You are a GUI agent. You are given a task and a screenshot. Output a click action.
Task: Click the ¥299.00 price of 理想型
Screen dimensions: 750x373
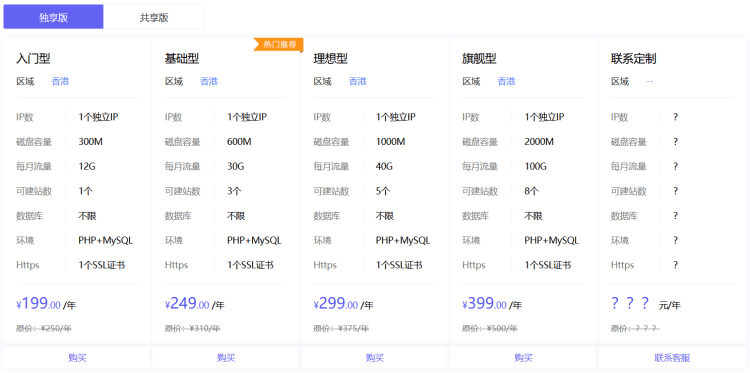pos(336,304)
